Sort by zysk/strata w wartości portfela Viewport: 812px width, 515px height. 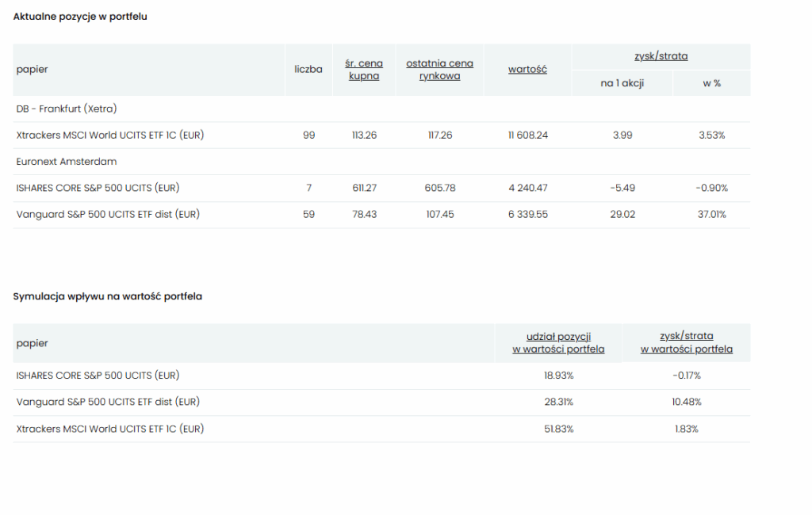click(686, 343)
